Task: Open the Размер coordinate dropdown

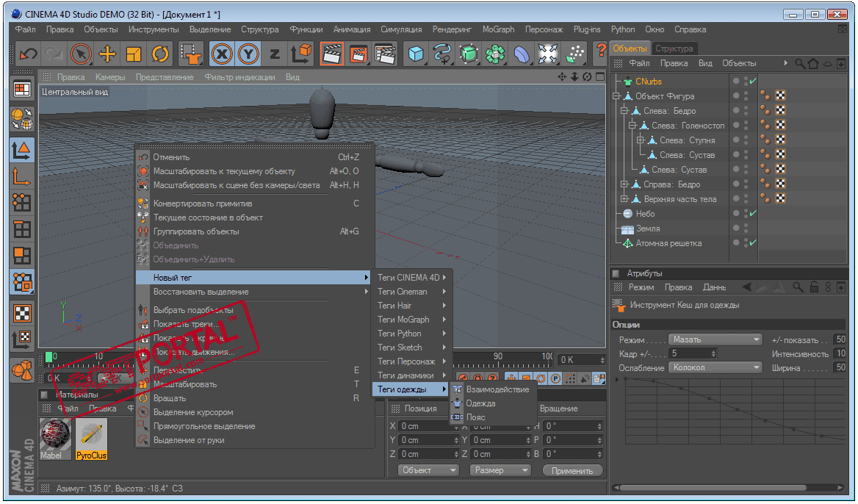Action: coord(500,470)
